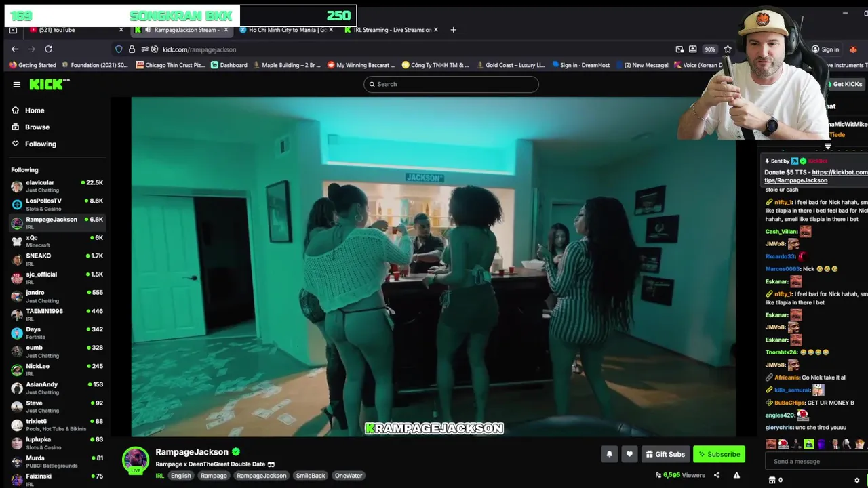Bookmark this page with the star icon
This screenshot has height=488, width=868.
click(728, 49)
